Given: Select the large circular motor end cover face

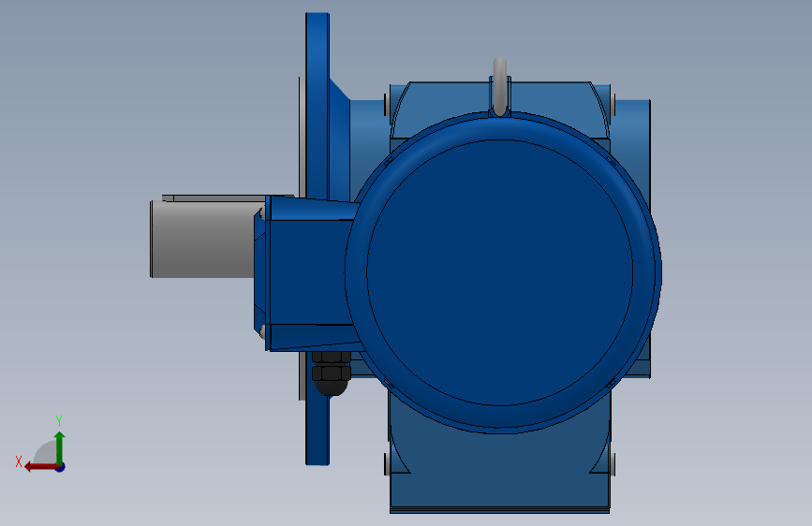Looking at the screenshot, I should click(500, 272).
